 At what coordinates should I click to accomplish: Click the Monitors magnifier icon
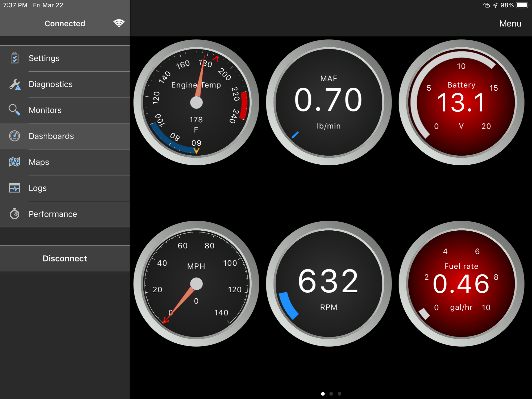pos(15,110)
